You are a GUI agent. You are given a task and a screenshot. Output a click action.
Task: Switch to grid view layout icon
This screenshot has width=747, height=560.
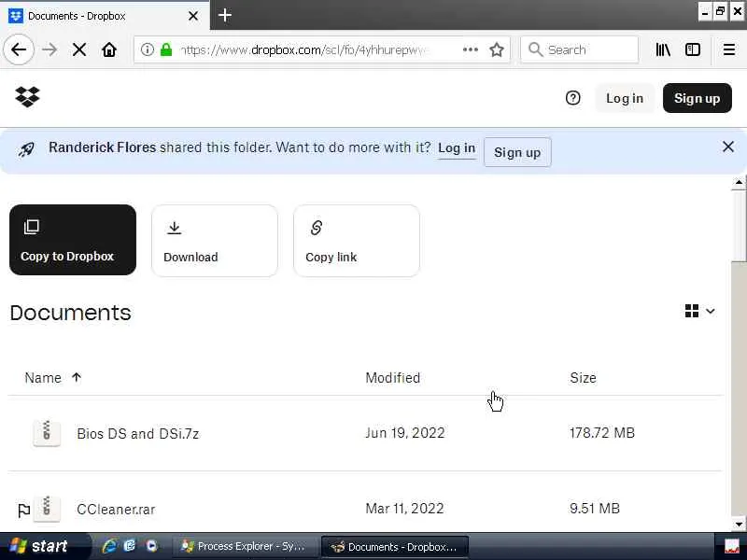(x=692, y=311)
